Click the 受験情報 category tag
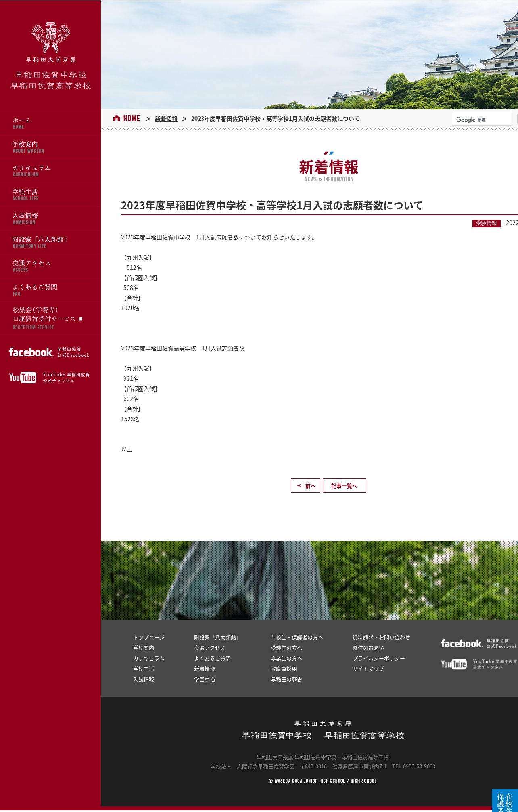This screenshot has height=812, width=518. click(x=487, y=223)
